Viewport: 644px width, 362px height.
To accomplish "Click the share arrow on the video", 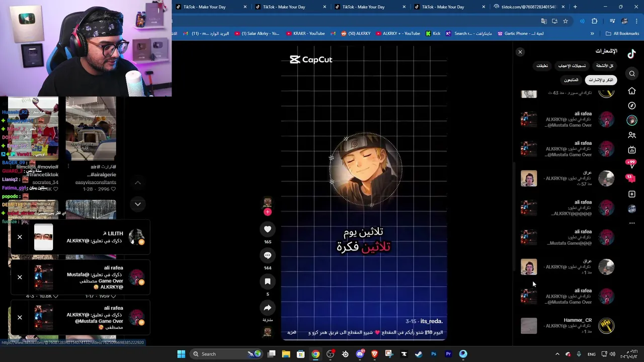I will pyautogui.click(x=268, y=308).
